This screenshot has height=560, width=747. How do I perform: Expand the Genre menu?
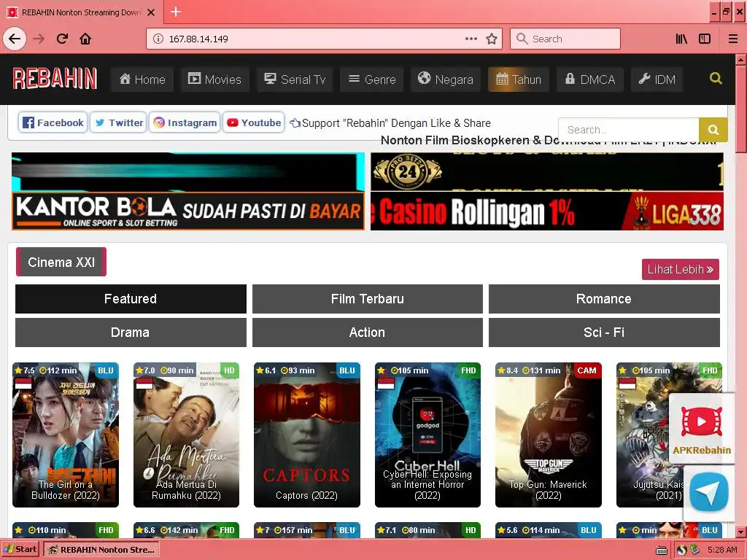tap(372, 79)
